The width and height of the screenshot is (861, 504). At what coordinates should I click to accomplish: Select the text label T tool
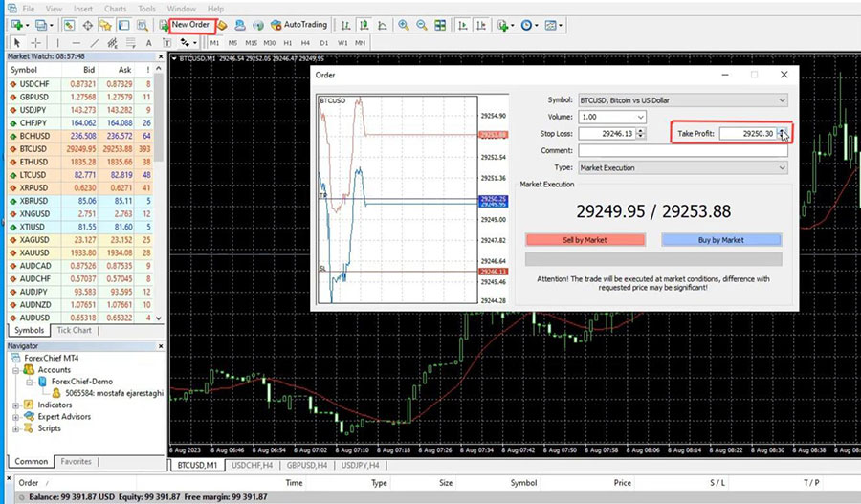click(166, 43)
